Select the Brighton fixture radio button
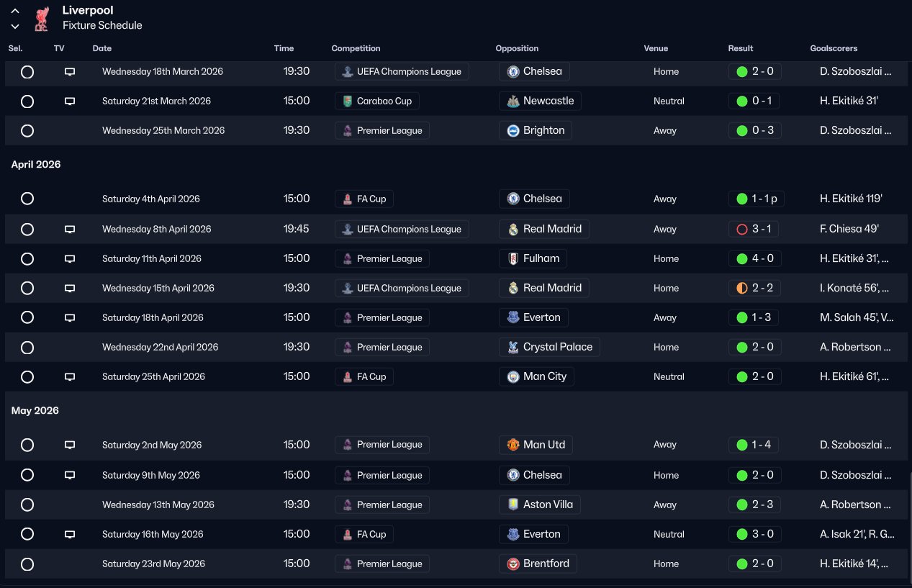The width and height of the screenshot is (912, 588). (x=27, y=131)
